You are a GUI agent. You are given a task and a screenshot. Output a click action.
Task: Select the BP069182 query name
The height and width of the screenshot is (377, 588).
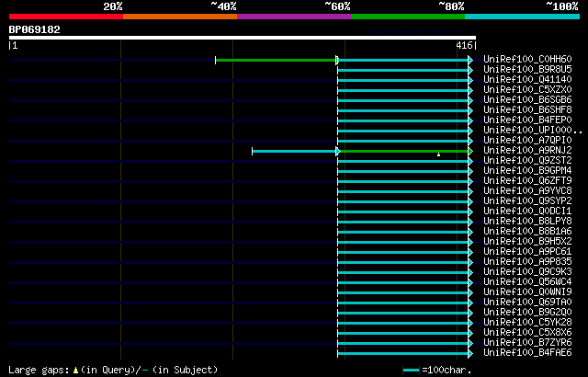tap(35, 29)
